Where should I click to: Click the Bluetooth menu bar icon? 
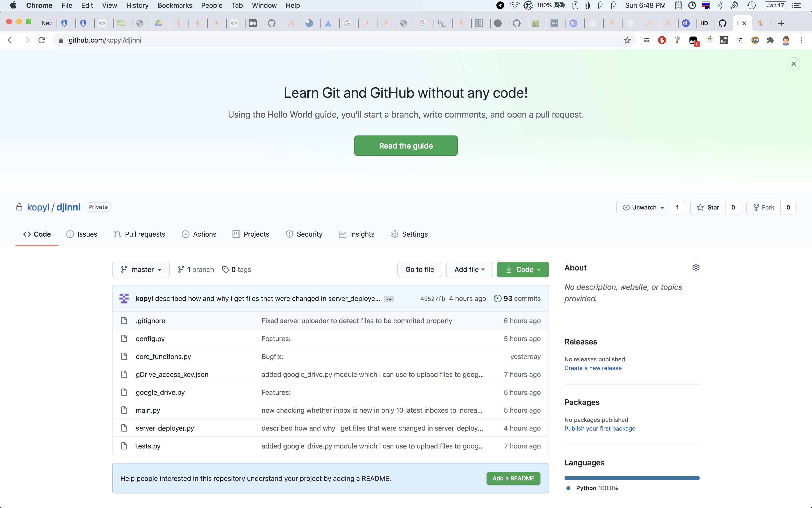719,5
